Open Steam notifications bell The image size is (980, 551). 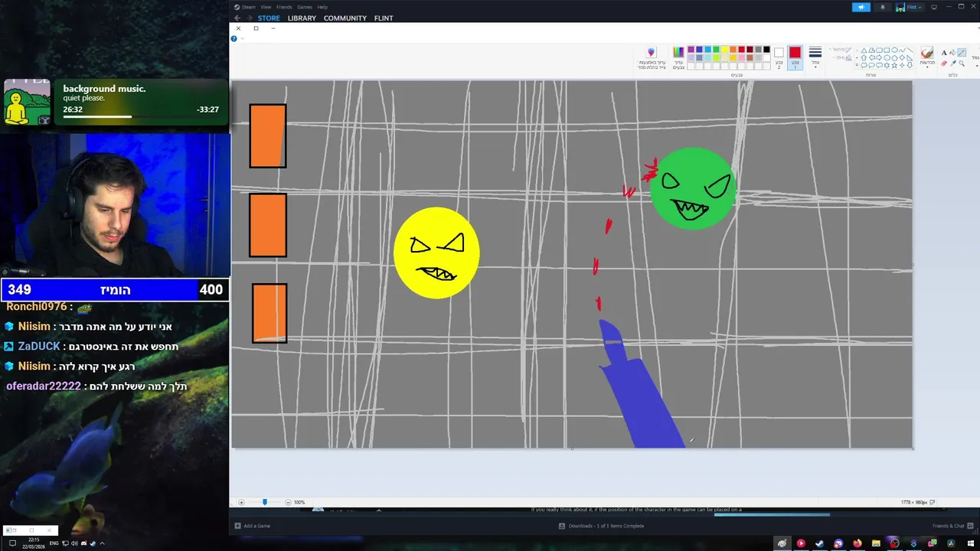[882, 7]
